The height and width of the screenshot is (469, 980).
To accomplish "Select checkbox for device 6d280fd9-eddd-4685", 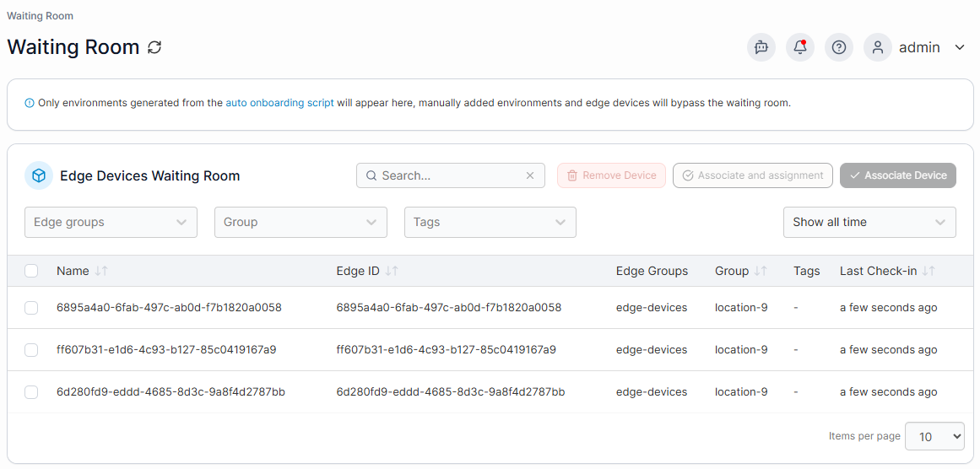I will click(31, 392).
